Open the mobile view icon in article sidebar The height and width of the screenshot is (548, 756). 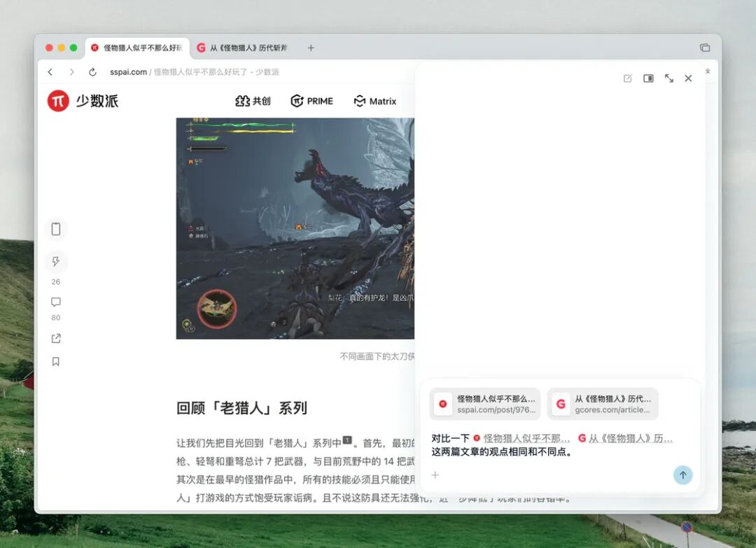point(56,229)
